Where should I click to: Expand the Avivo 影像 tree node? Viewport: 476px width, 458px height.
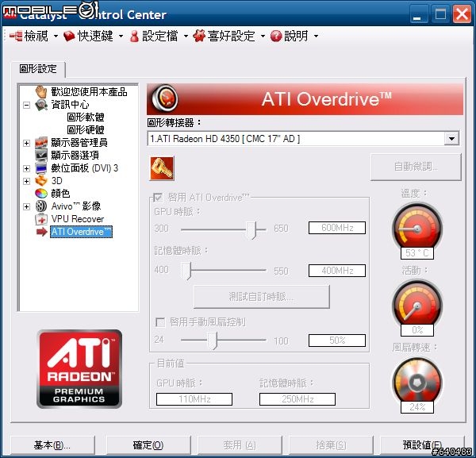pyautogui.click(x=27, y=206)
